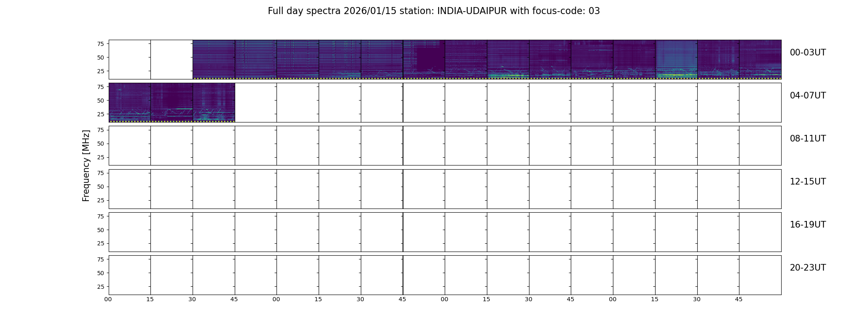Select the '12-15UT' row label
868x331 pixels.
point(808,182)
